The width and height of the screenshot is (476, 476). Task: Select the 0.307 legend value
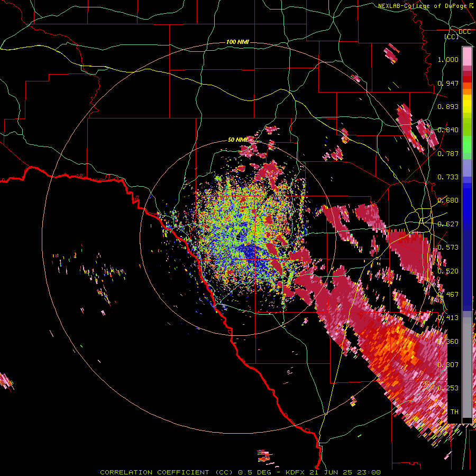pyautogui.click(x=448, y=365)
